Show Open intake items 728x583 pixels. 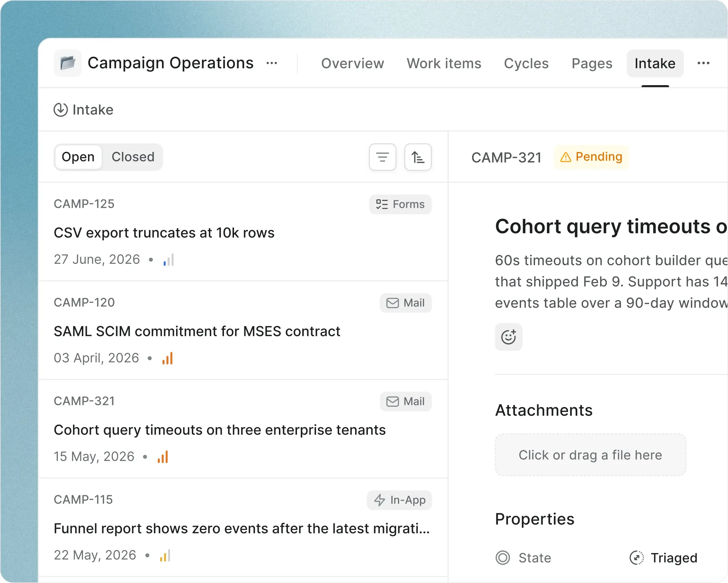(x=78, y=157)
